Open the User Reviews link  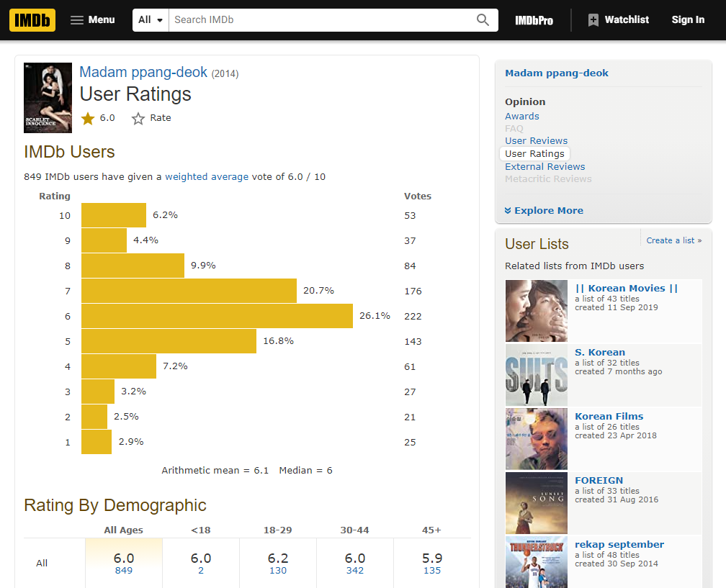coord(536,140)
